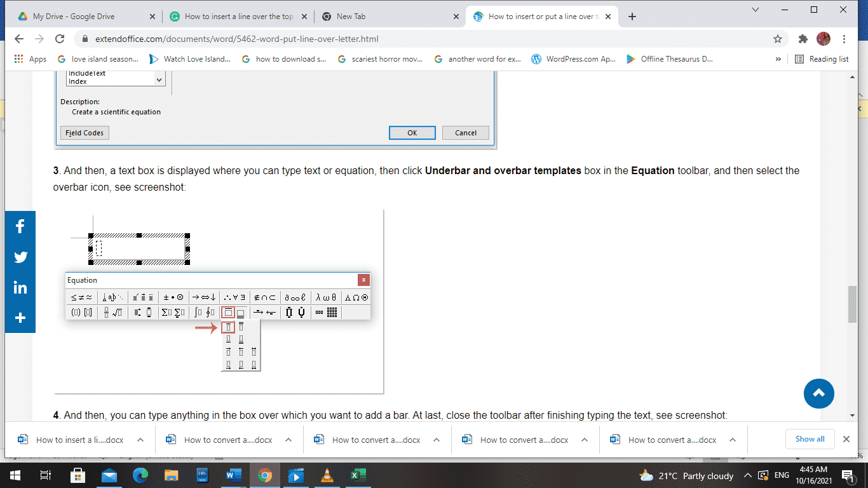Select the red-highlighted overbar icon in flyout
868x488 pixels.
click(229, 327)
